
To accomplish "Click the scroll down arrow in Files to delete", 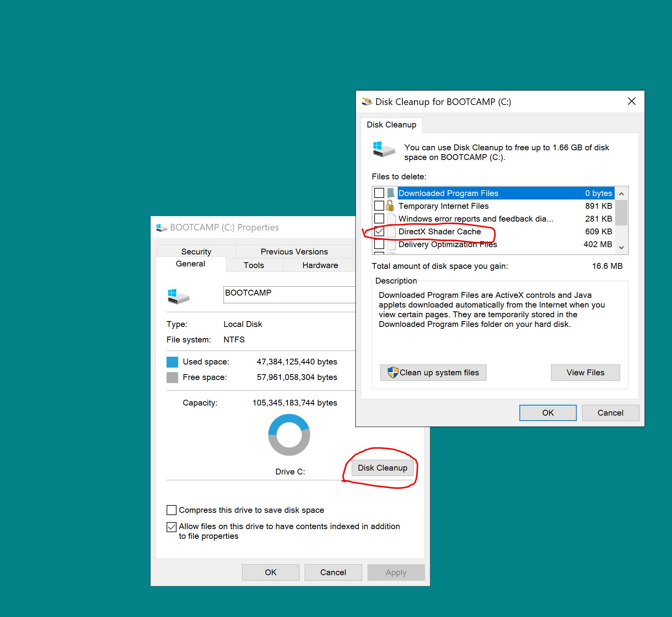I will click(621, 247).
